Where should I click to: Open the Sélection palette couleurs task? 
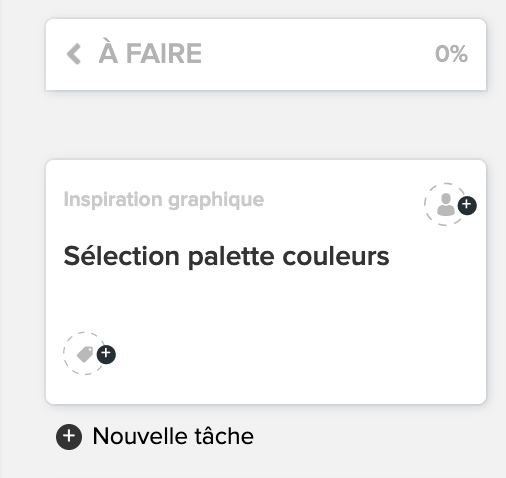tap(226, 256)
